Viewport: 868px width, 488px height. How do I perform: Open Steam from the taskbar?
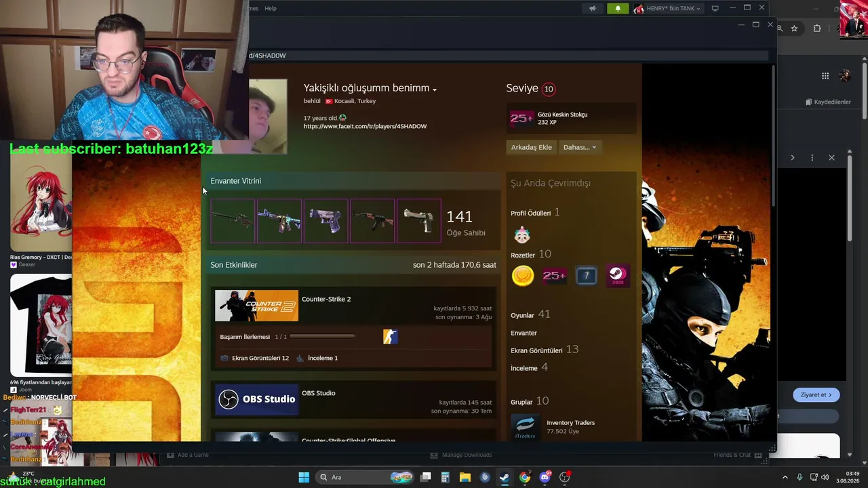505,477
